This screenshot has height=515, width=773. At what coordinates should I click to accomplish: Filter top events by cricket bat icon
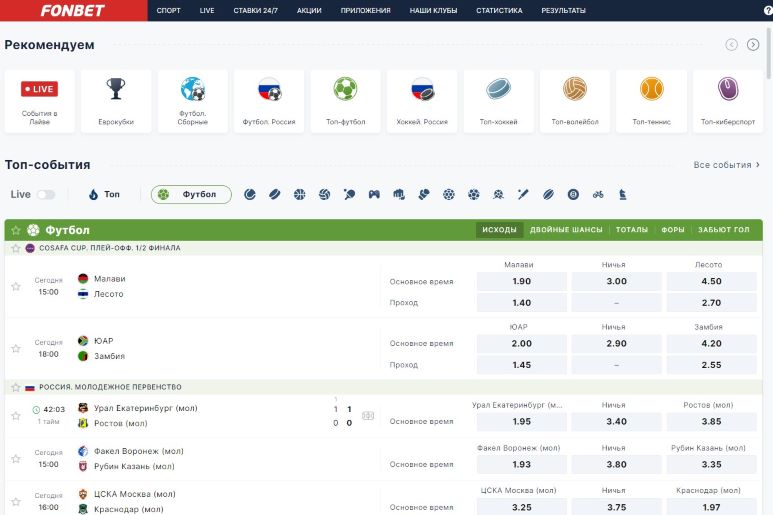523,195
